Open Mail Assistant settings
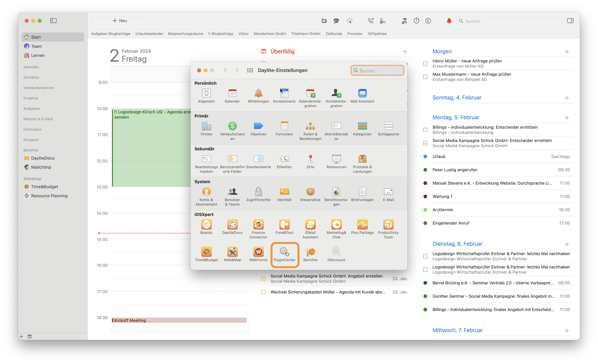Screen dimensions: 598x364 pyautogui.click(x=362, y=96)
